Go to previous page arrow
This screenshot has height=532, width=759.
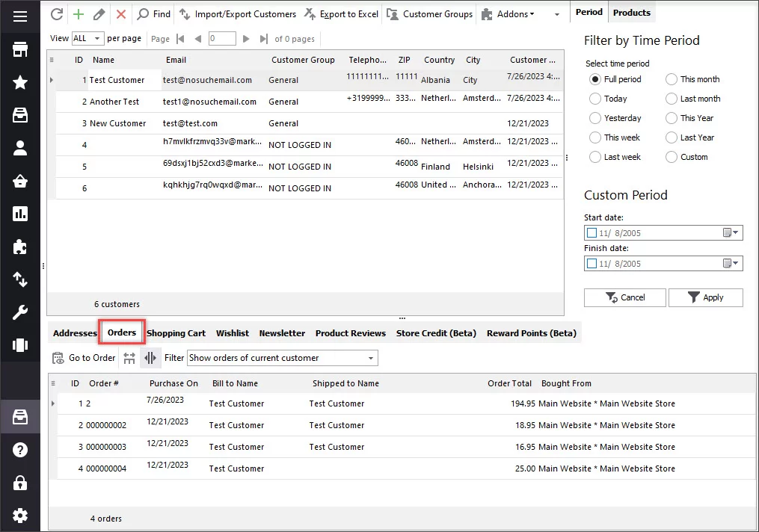coord(198,39)
